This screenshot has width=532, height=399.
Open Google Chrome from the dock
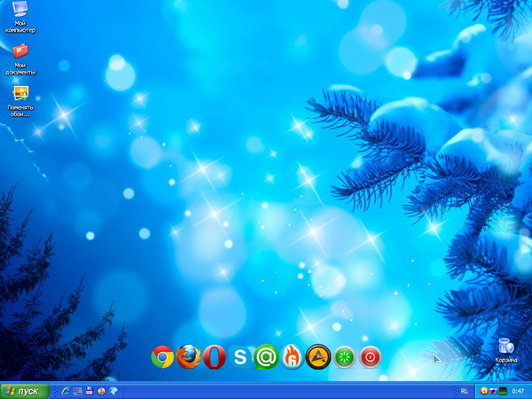coord(162,357)
